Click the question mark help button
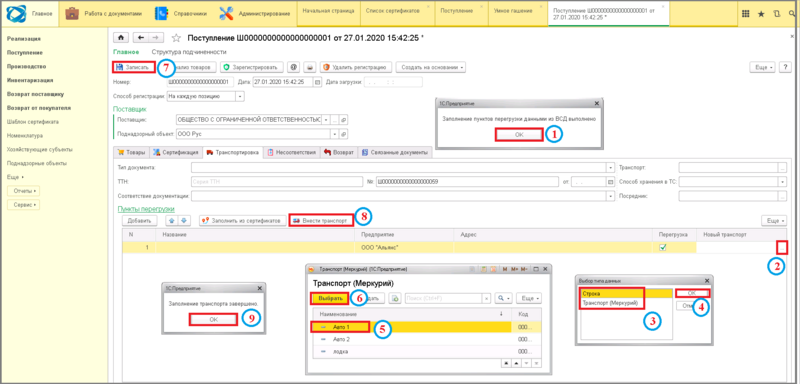Viewport: 800px width, 384px height. (785, 67)
